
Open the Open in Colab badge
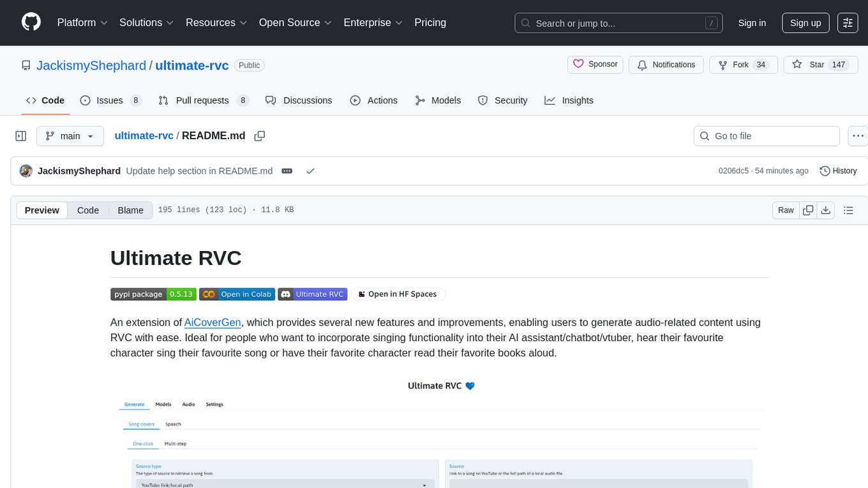237,294
